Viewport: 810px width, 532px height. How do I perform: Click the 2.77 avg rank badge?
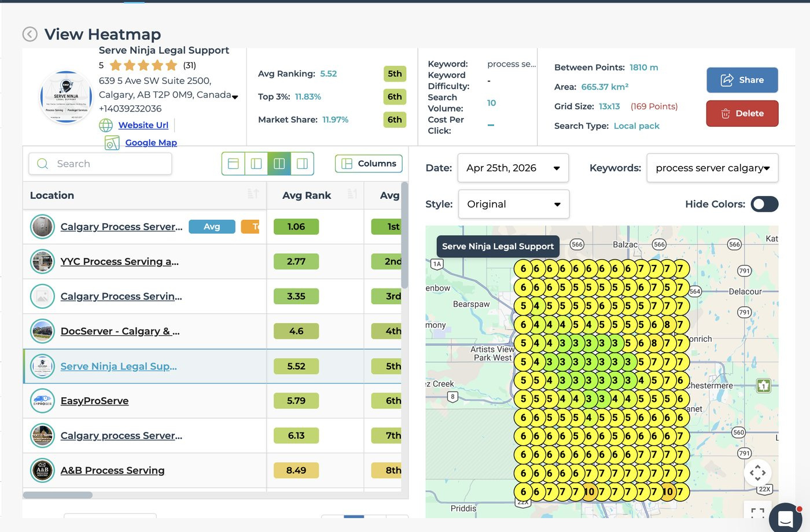pyautogui.click(x=296, y=261)
